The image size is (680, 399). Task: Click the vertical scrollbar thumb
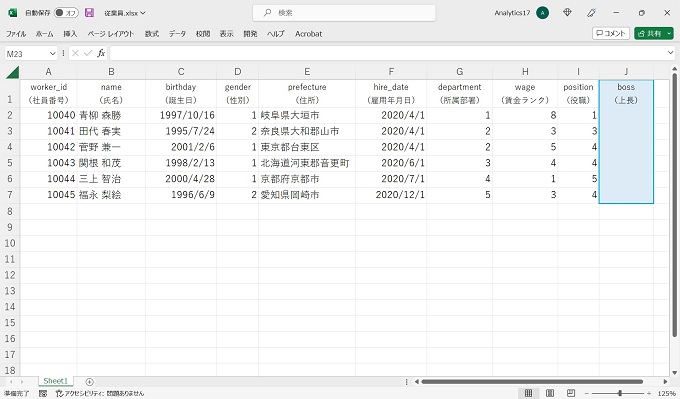[x=674, y=205]
